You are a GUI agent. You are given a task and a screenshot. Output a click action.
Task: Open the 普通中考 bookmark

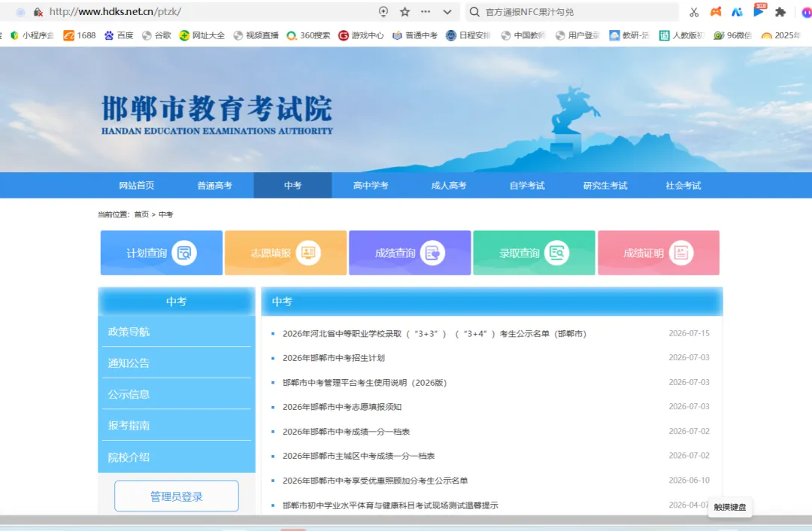click(415, 35)
